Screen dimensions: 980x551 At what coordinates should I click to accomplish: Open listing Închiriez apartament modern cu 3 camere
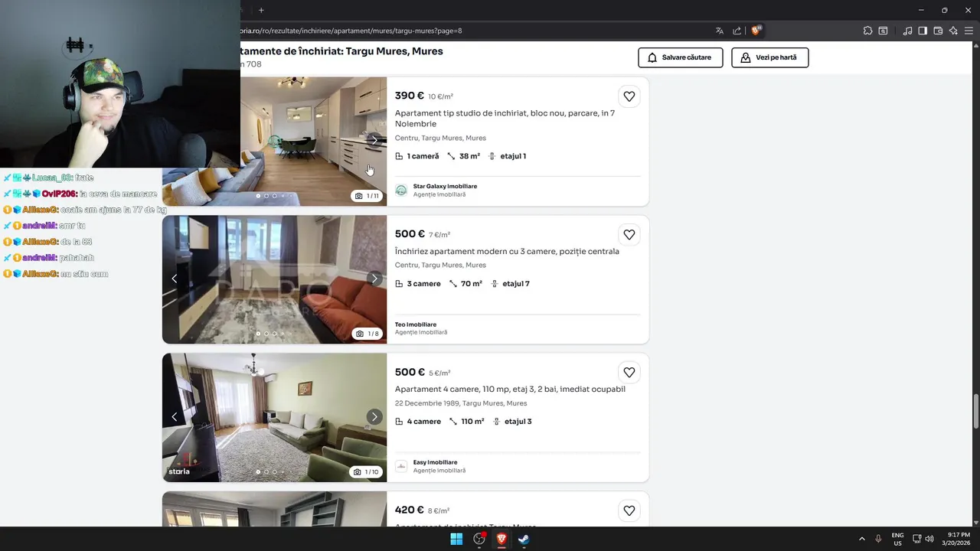tap(507, 251)
